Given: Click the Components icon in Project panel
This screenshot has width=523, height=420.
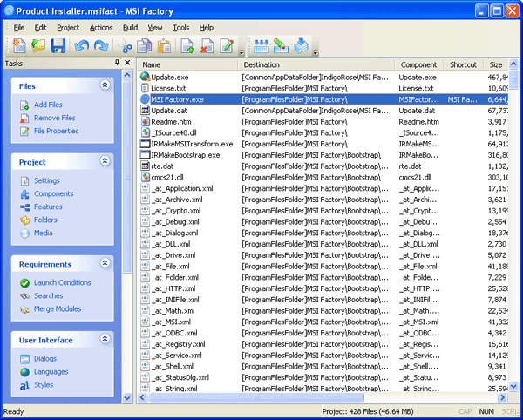Looking at the screenshot, I should [x=24, y=194].
